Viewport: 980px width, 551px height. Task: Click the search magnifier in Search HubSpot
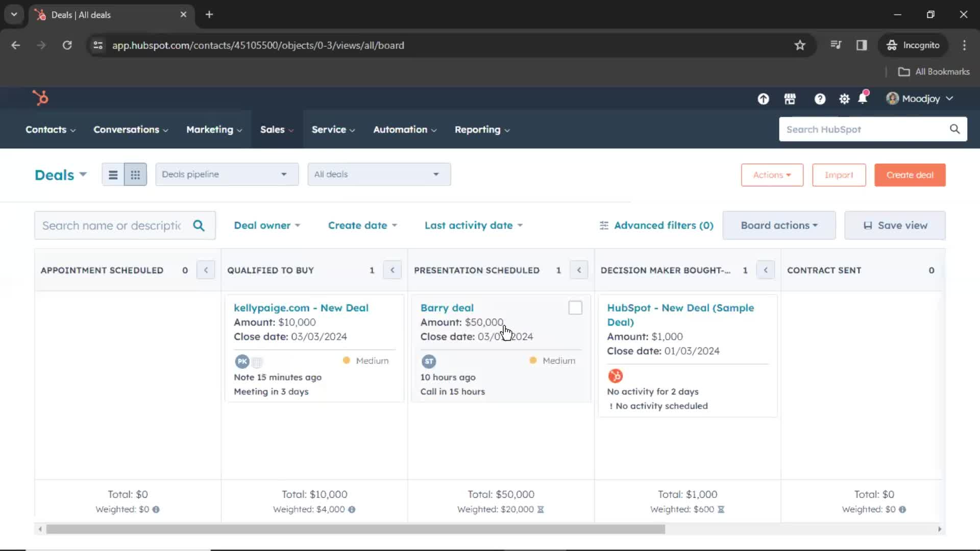pyautogui.click(x=954, y=129)
